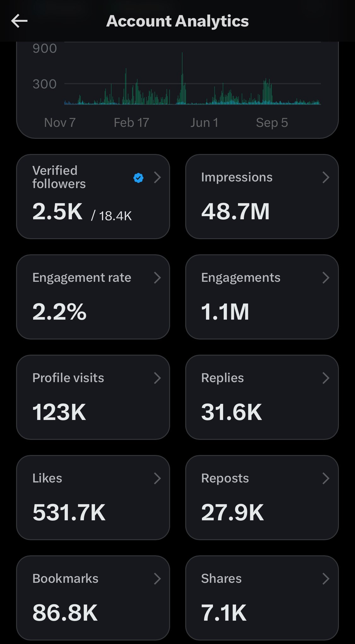The height and width of the screenshot is (644, 355).
Task: Tap the 18.4K total followers count
Action: [x=115, y=216]
